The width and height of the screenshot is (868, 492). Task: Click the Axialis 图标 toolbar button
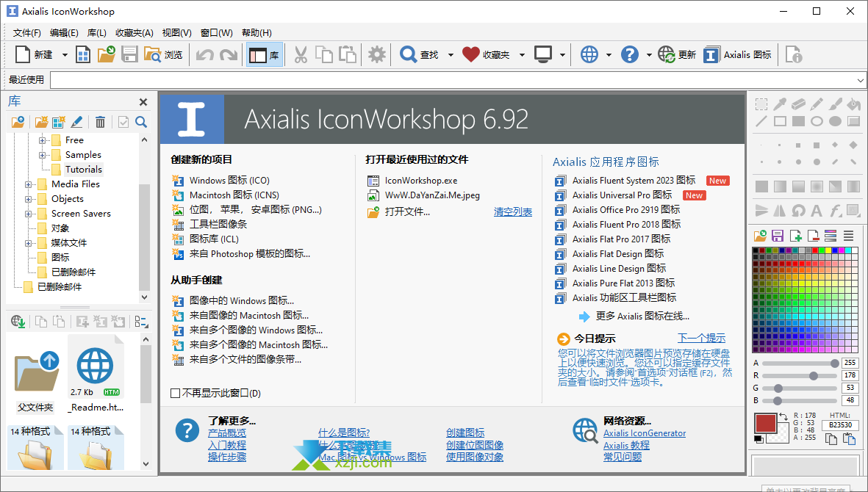point(738,55)
